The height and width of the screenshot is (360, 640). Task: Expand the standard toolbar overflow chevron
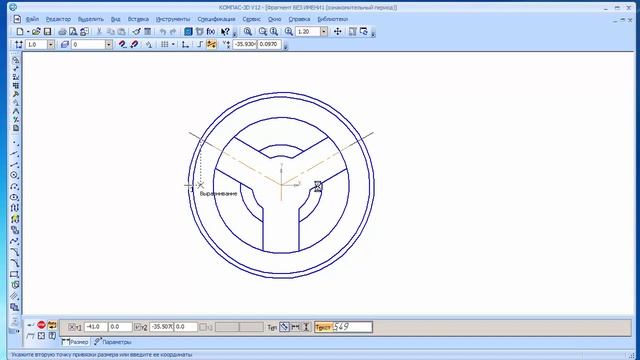235,34
